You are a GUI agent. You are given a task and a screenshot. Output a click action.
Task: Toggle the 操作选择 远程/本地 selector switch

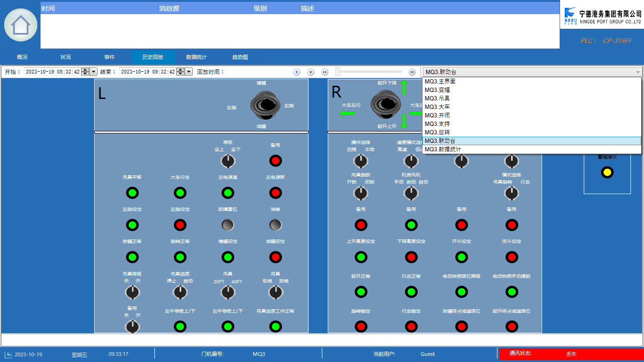(361, 161)
